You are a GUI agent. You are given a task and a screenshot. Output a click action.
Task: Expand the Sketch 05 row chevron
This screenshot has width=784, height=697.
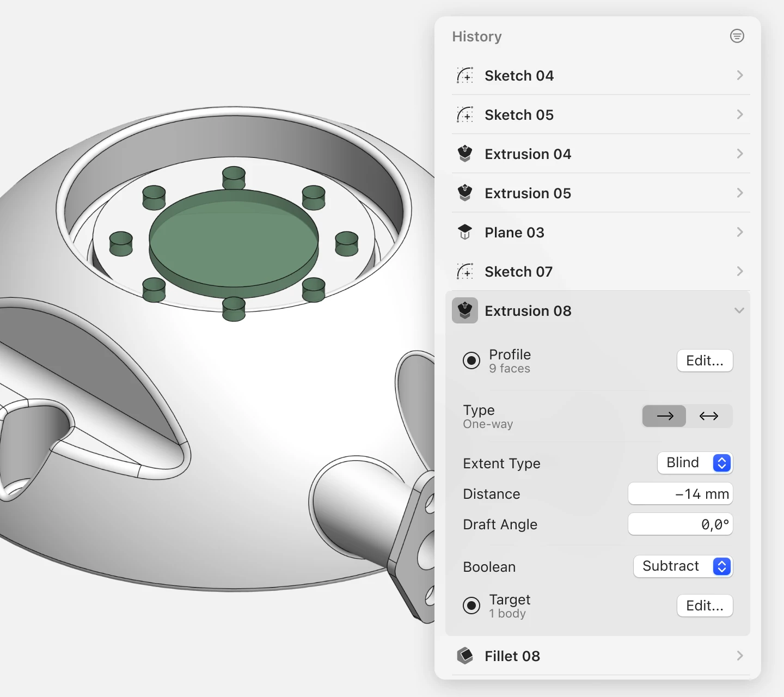[x=740, y=114]
